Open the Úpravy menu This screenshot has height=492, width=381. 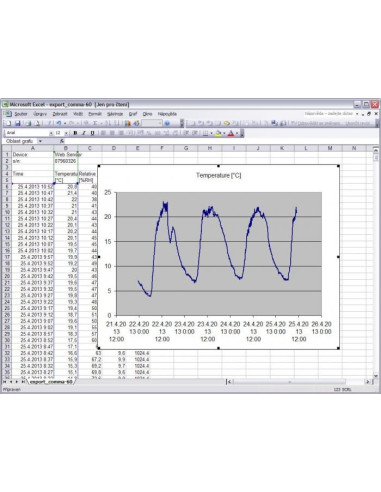point(40,114)
